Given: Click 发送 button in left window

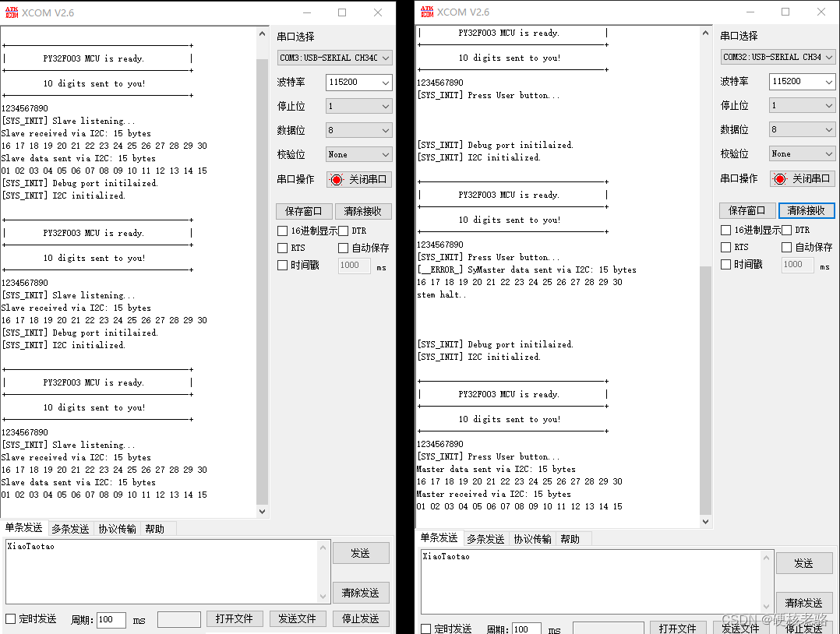Looking at the screenshot, I should (x=361, y=553).
